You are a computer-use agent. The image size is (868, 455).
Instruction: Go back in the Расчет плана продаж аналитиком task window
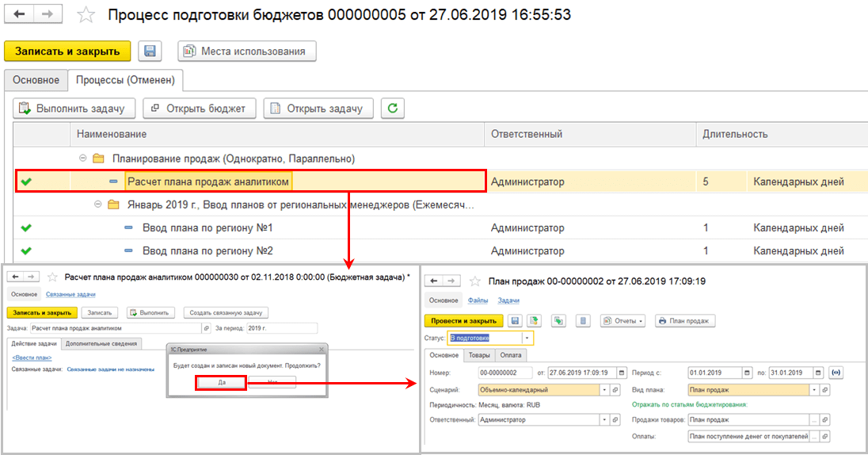(x=16, y=277)
